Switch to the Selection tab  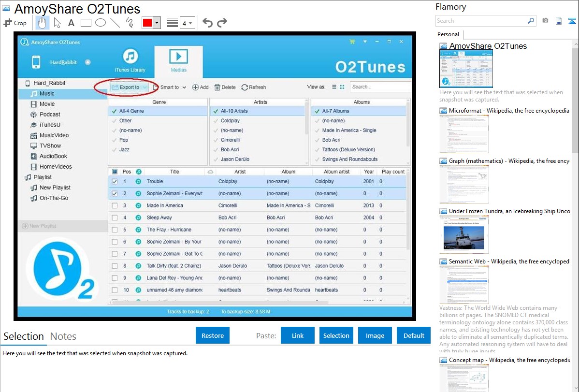24,336
